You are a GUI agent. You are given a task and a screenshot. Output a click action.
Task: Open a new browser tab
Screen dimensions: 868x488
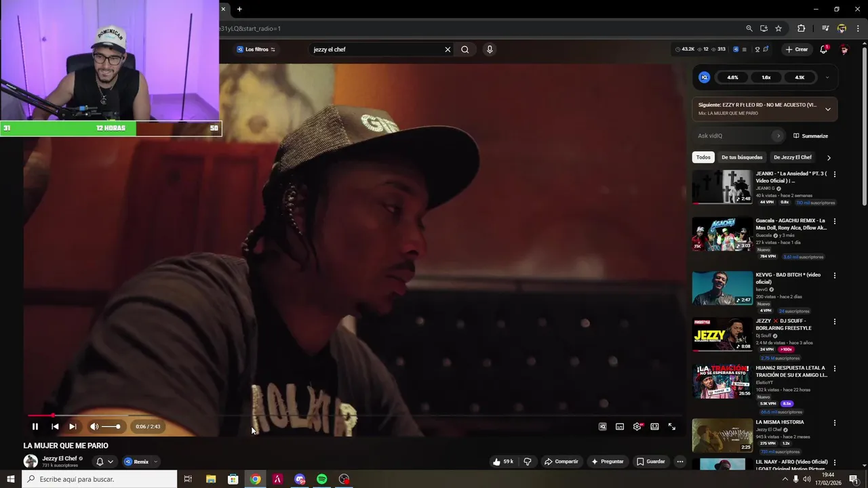[x=239, y=9]
